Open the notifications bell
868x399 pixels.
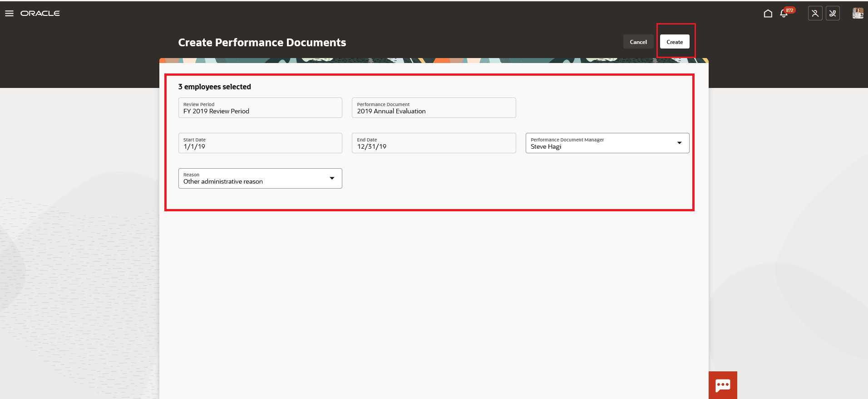(784, 14)
